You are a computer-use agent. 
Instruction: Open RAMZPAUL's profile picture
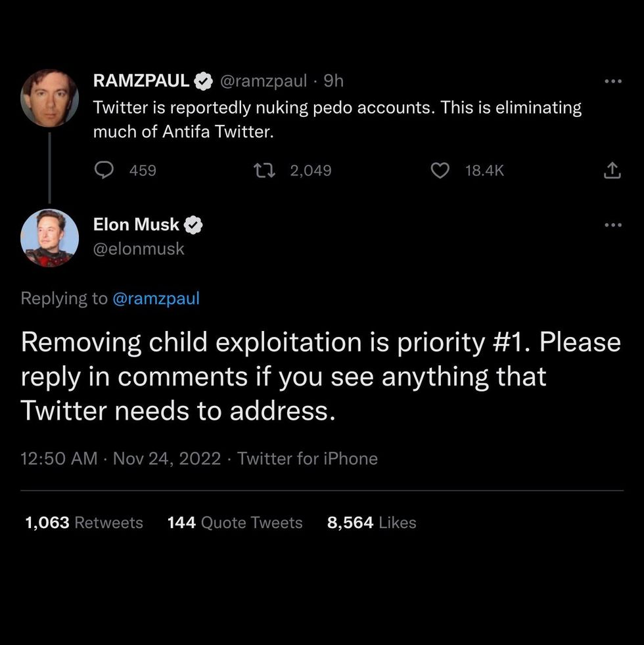click(50, 99)
